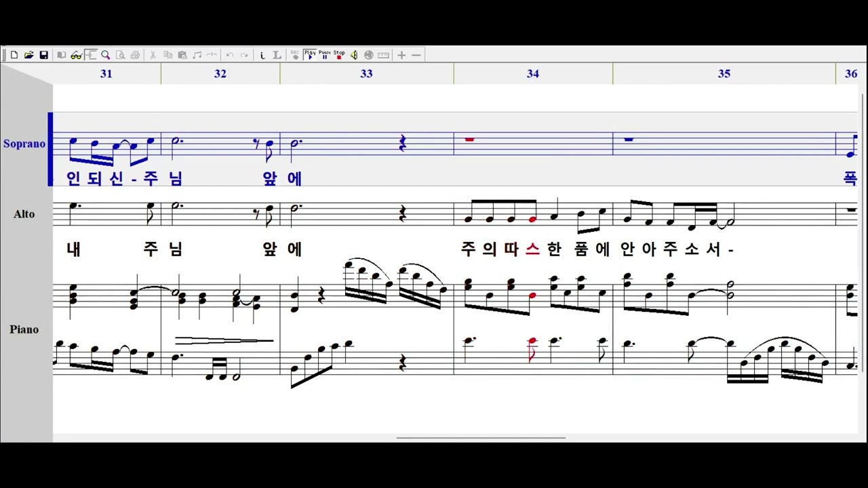
Task: Click the small 'i' info icon
Action: pyautogui.click(x=262, y=55)
